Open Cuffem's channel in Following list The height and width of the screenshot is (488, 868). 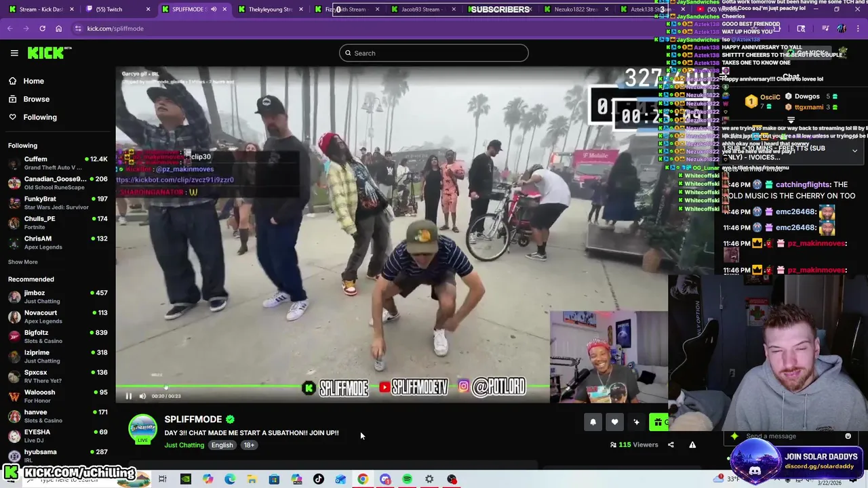coord(57,163)
